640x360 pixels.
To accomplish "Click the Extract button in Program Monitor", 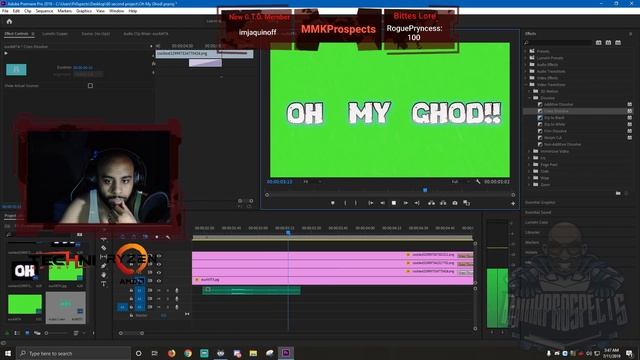I will click(x=443, y=203).
